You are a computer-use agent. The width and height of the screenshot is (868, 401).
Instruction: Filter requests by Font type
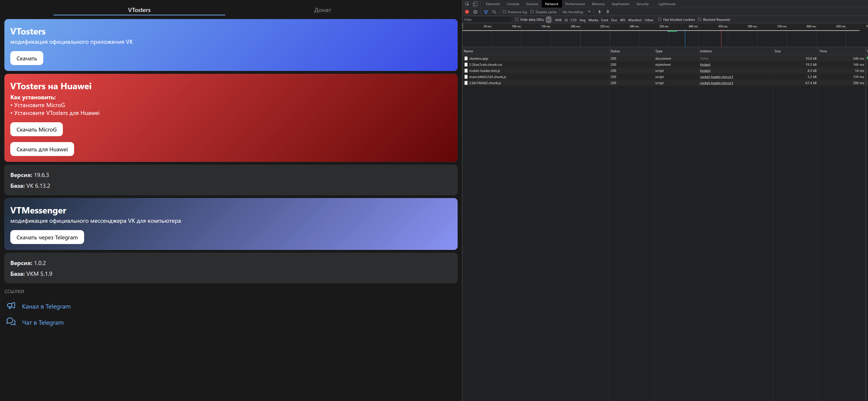[605, 20]
